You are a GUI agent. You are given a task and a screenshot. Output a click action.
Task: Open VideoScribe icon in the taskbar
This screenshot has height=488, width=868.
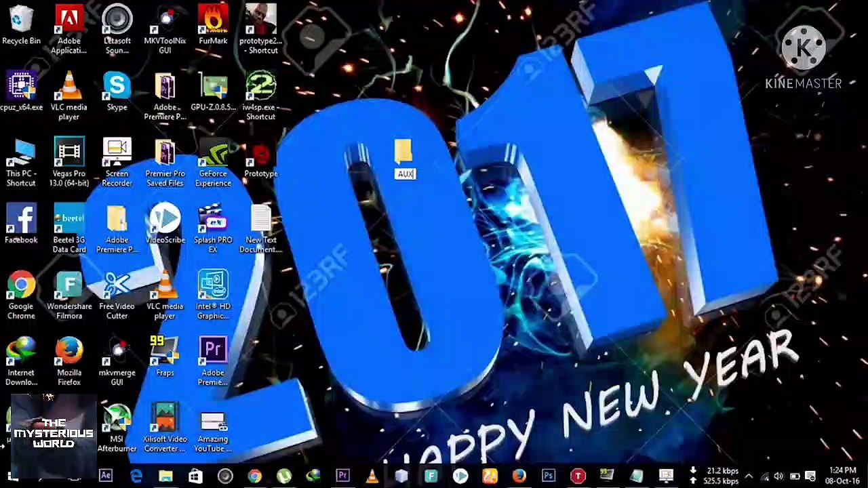coord(460,476)
